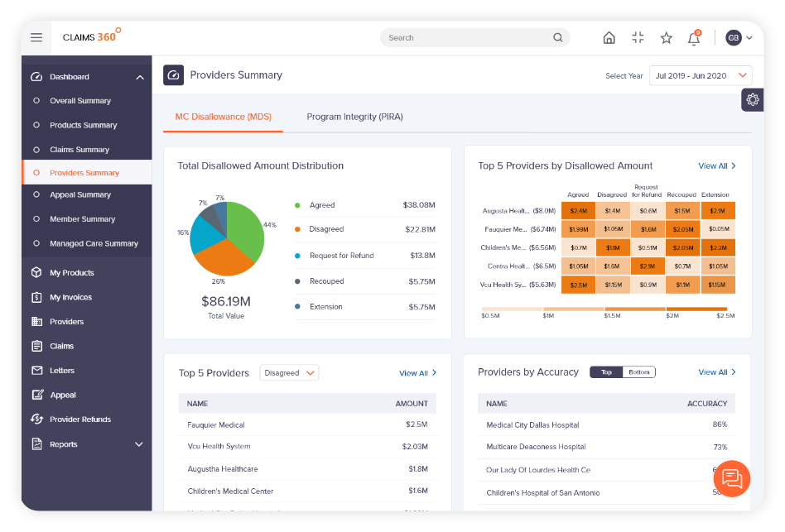Open the orange chat bubble

731,478
